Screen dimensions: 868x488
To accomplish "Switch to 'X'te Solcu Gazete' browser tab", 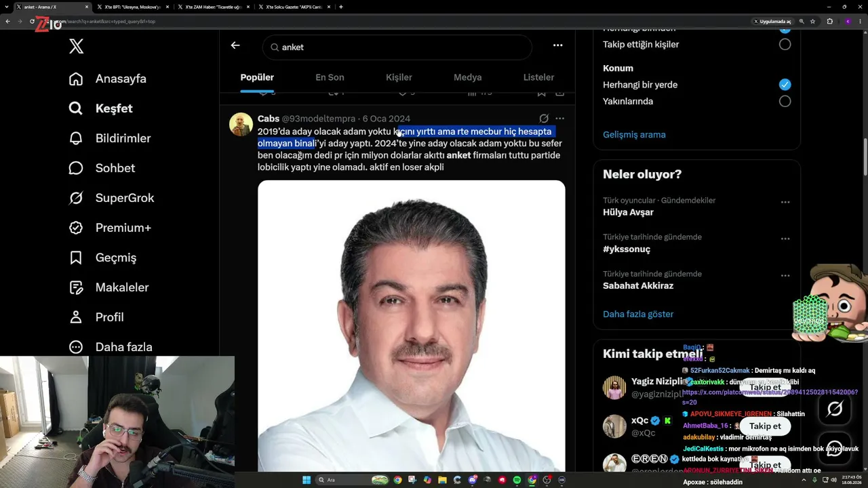I will click(294, 7).
